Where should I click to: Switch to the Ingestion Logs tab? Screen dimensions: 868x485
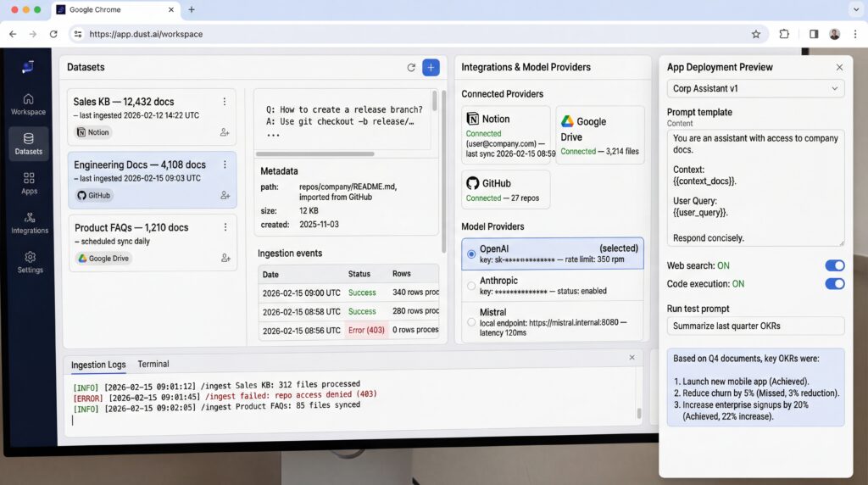coord(98,365)
